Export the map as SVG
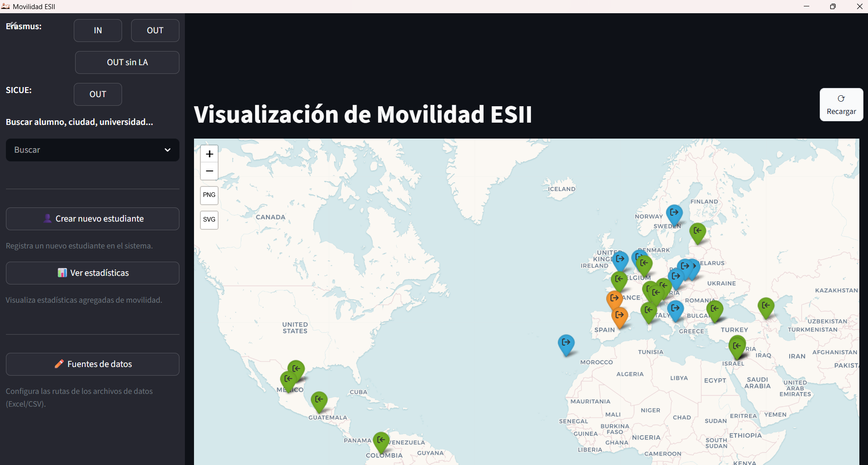Screen dimensions: 868x465 coord(209,220)
